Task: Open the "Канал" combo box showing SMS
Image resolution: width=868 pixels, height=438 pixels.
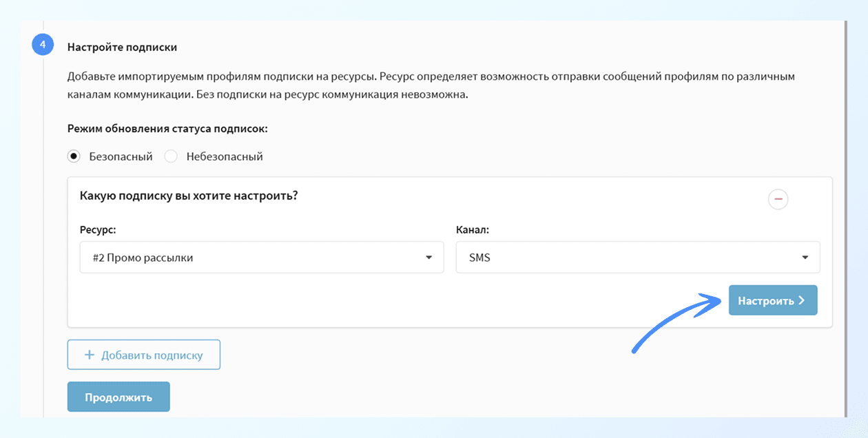Action: 637,257
